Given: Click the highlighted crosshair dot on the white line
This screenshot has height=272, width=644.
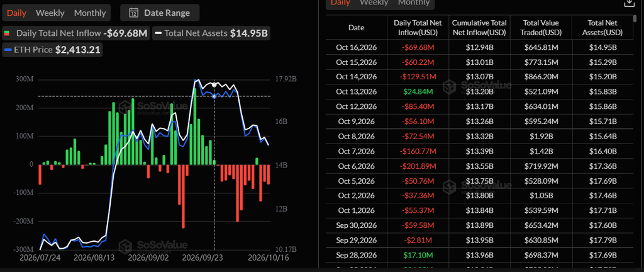Looking at the screenshot, I should [214, 84].
